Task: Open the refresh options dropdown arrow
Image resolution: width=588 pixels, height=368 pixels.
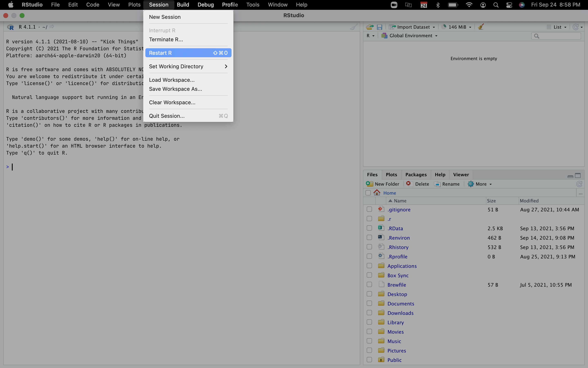Action: tap(582, 27)
